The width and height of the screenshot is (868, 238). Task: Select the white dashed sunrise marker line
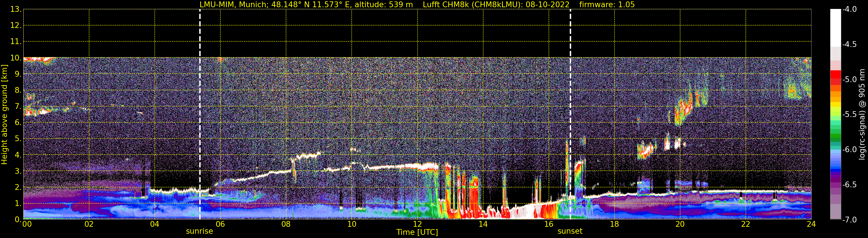pos(200,114)
